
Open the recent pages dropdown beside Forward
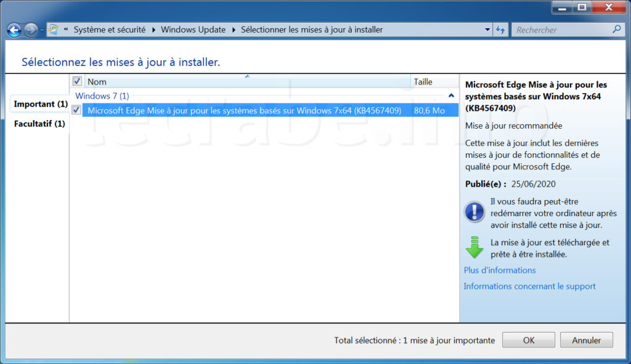(x=42, y=30)
